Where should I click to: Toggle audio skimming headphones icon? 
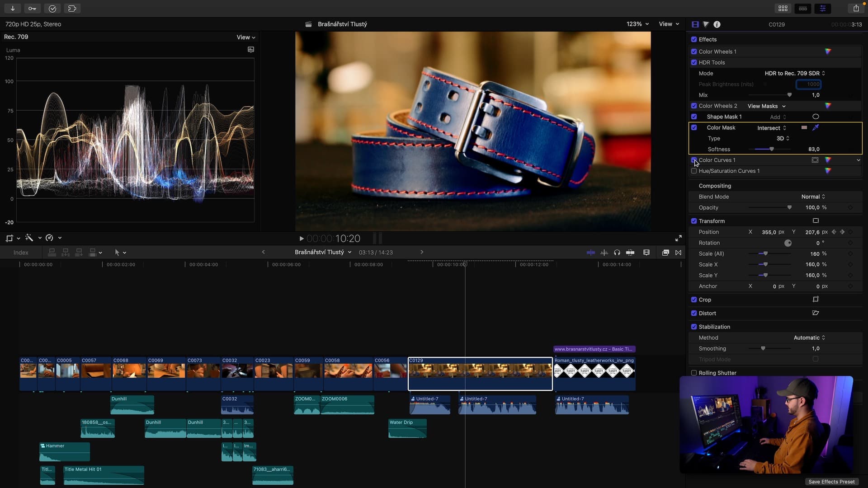click(617, 253)
